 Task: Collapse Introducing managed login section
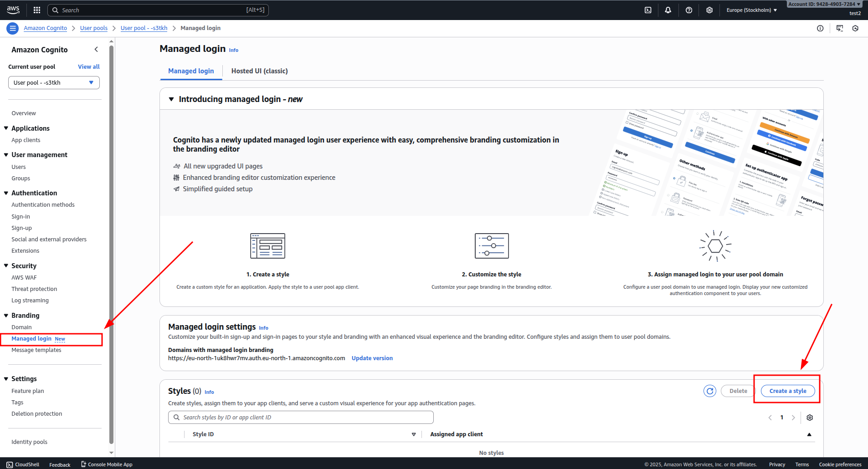(171, 99)
